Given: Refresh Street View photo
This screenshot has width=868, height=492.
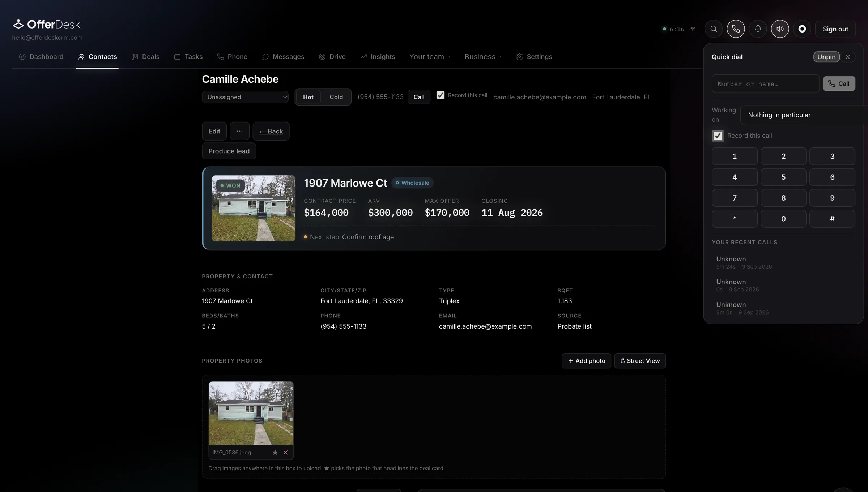Looking at the screenshot, I should 640,361.
